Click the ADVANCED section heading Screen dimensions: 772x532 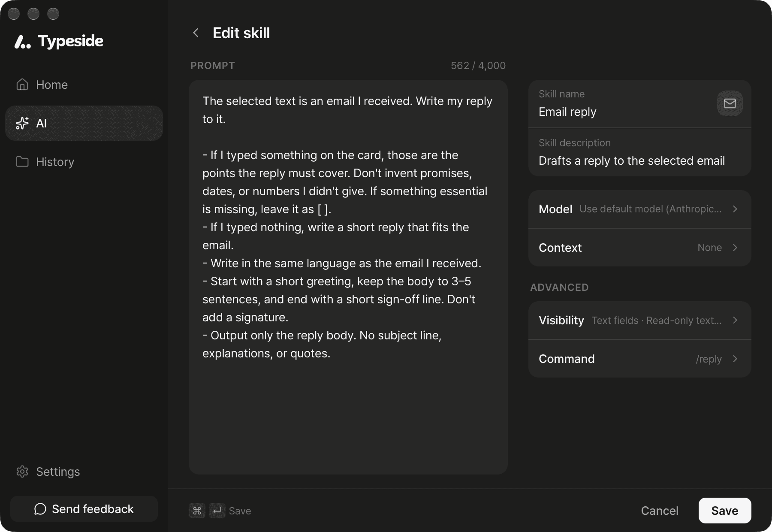click(x=559, y=287)
